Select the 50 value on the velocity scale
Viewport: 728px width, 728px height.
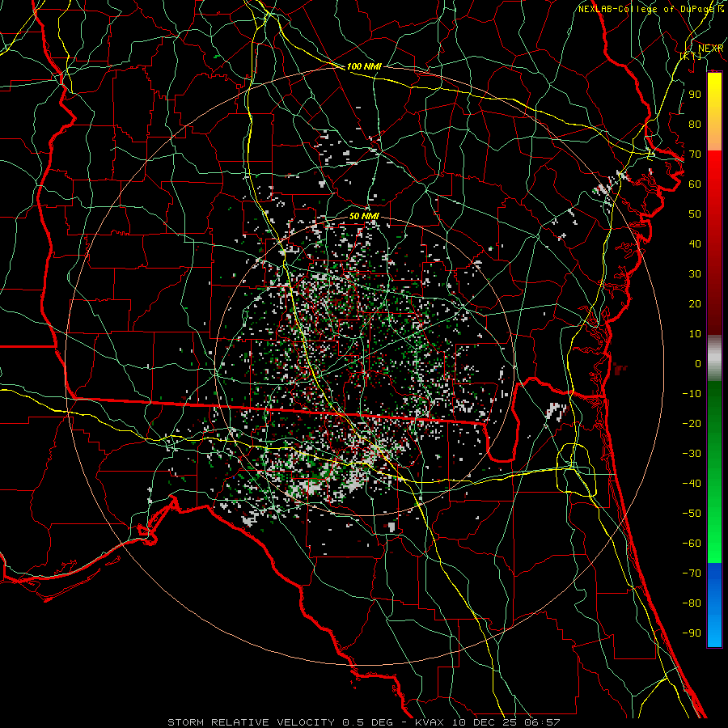(695, 214)
